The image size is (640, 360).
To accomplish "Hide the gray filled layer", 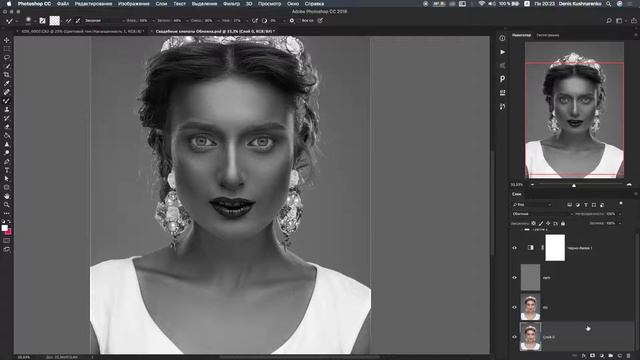I will coord(514,278).
